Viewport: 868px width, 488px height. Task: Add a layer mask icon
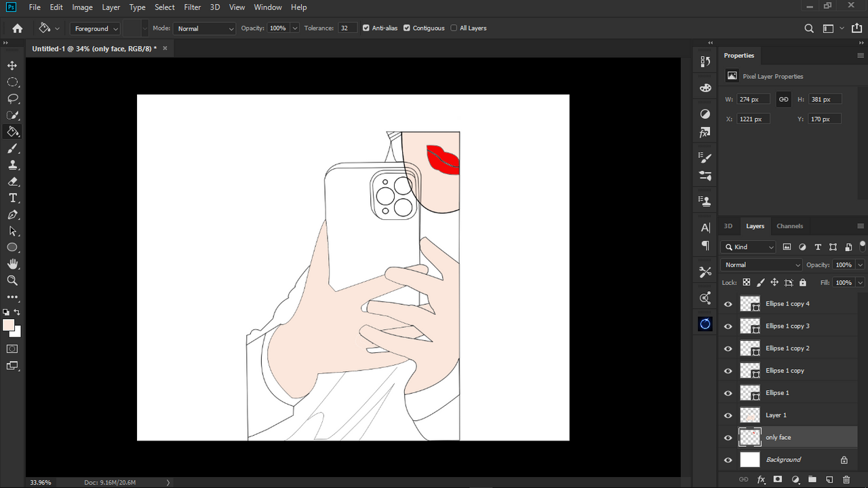pos(778,479)
